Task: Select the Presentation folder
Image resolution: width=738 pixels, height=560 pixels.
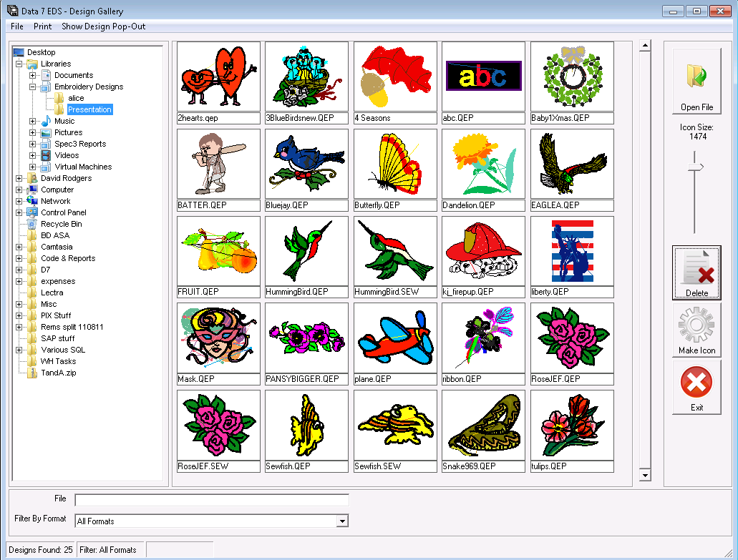Action: tap(89, 109)
